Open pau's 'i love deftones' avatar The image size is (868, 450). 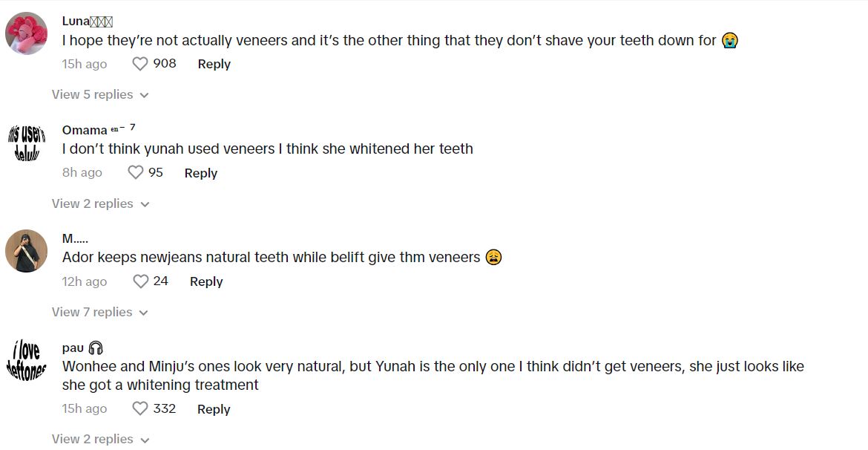coord(27,359)
